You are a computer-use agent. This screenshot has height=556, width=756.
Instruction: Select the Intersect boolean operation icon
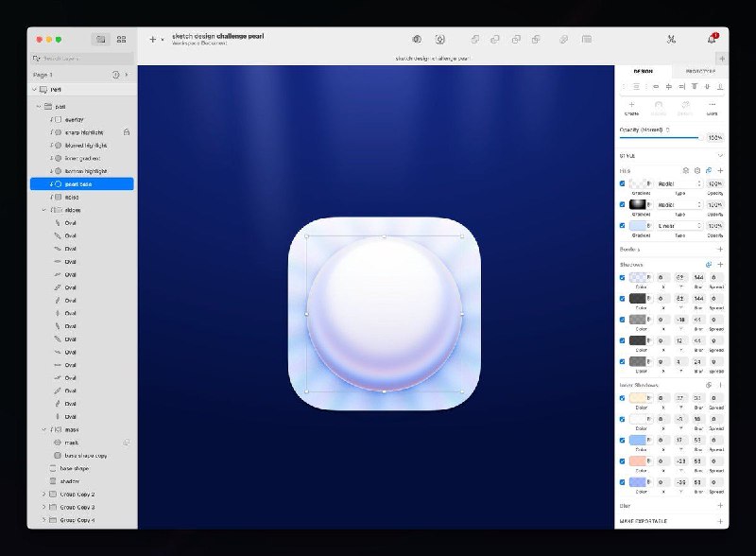(516, 41)
